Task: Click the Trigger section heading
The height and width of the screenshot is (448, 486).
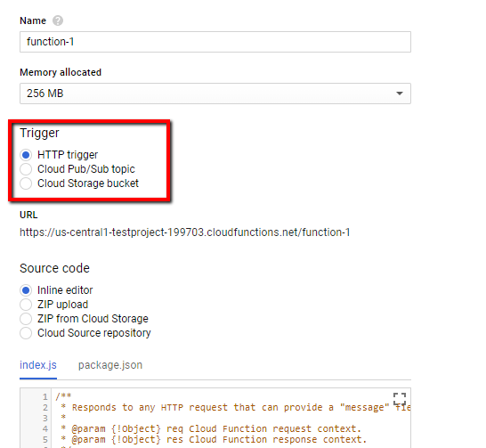Action: [39, 133]
